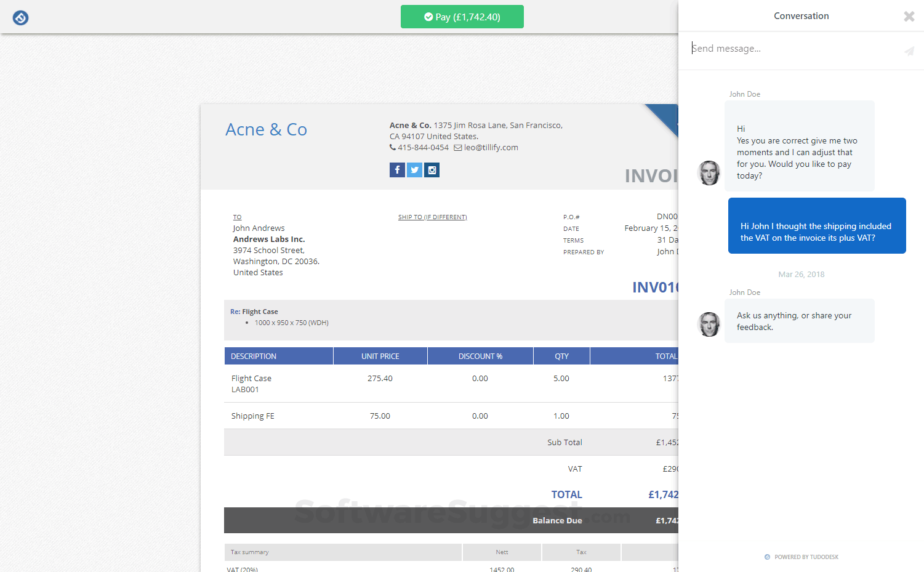This screenshot has width=924, height=572.
Task: Open the Instagram social icon
Action: (x=432, y=170)
